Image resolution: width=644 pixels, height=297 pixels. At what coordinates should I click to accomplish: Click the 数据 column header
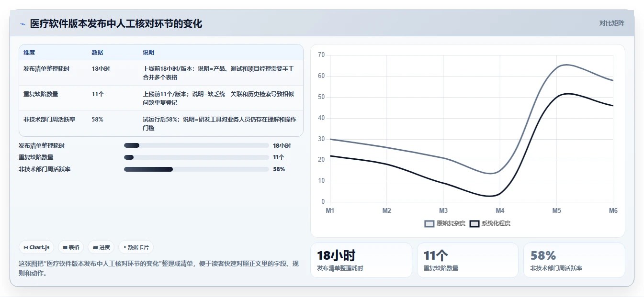97,53
